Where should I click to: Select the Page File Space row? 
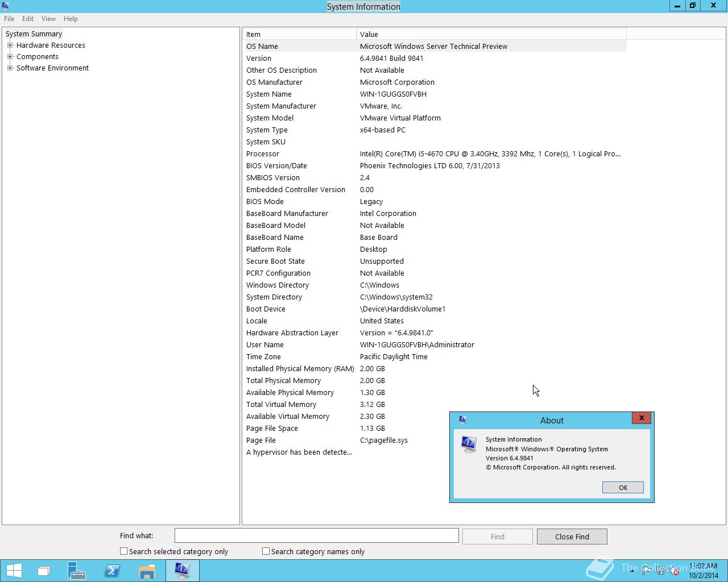(x=346, y=429)
